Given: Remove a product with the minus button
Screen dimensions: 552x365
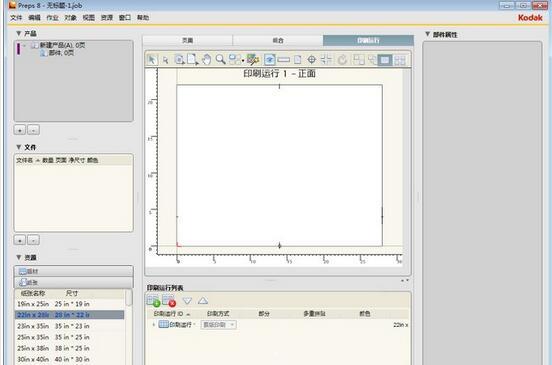Looking at the screenshot, I should 33,130.
